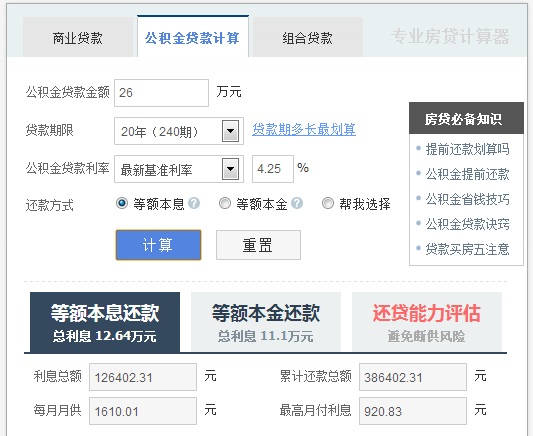Open 等额本金还款 result tab
533x436 pixels.
click(266, 322)
